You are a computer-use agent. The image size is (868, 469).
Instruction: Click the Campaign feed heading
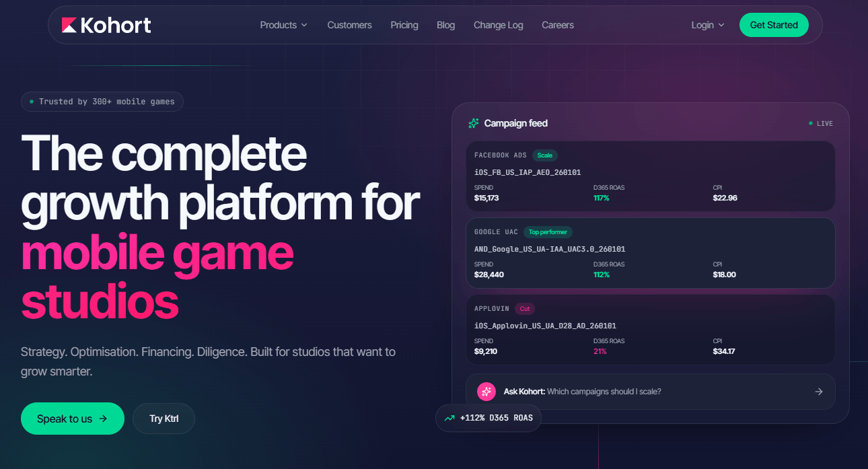pos(516,123)
